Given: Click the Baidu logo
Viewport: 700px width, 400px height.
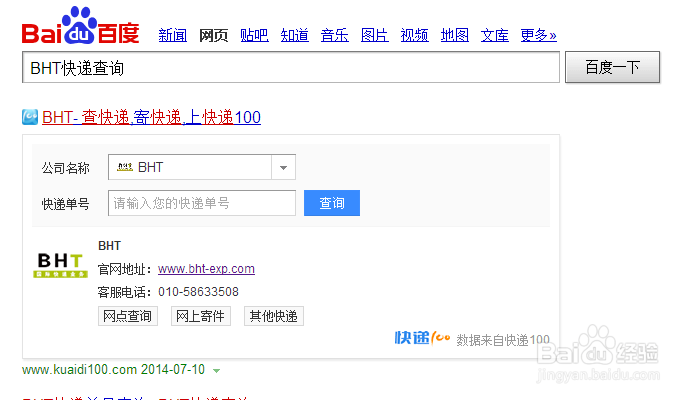Looking at the screenshot, I should (x=80, y=25).
